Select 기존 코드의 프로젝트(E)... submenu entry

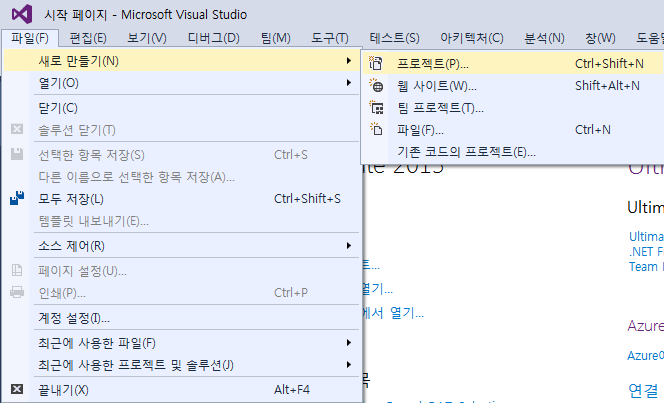[x=512, y=152]
